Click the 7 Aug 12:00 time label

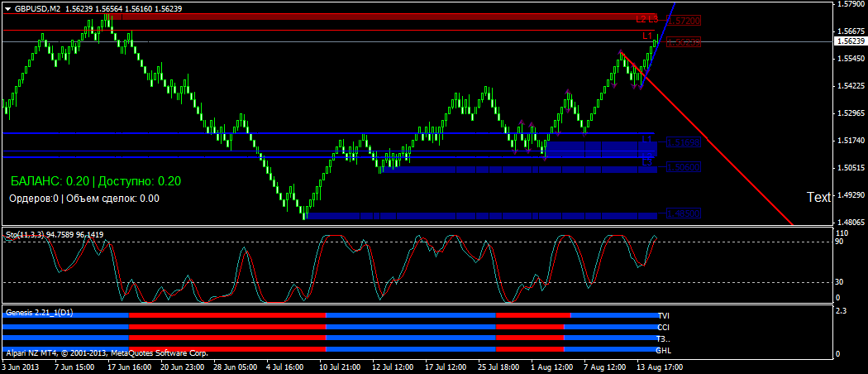[x=604, y=367]
